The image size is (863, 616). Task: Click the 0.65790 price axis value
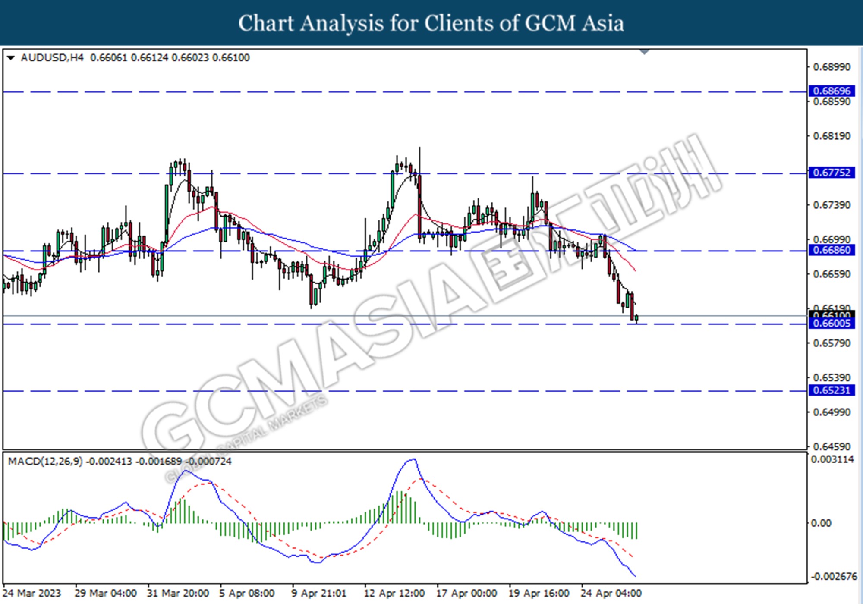point(832,343)
